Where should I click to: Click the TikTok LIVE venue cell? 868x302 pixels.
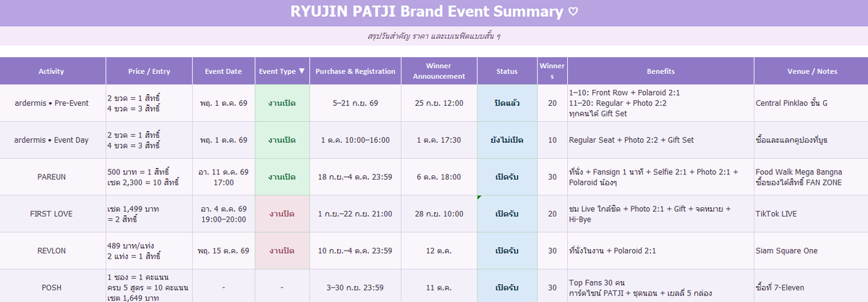pos(811,214)
